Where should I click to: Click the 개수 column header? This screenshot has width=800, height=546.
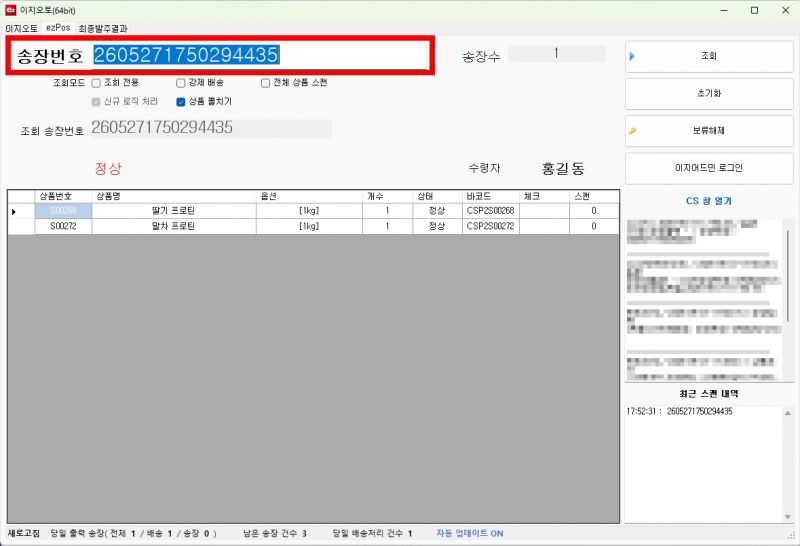pyautogui.click(x=387, y=196)
